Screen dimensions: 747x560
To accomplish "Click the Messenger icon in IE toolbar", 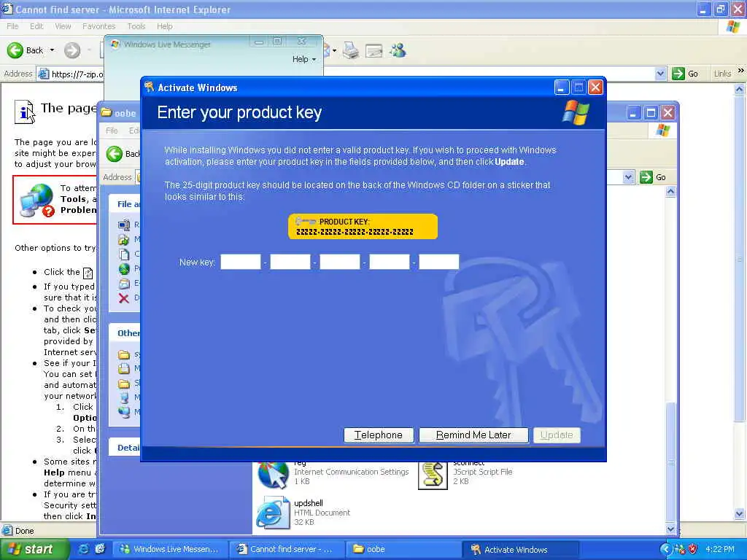I will point(398,50).
